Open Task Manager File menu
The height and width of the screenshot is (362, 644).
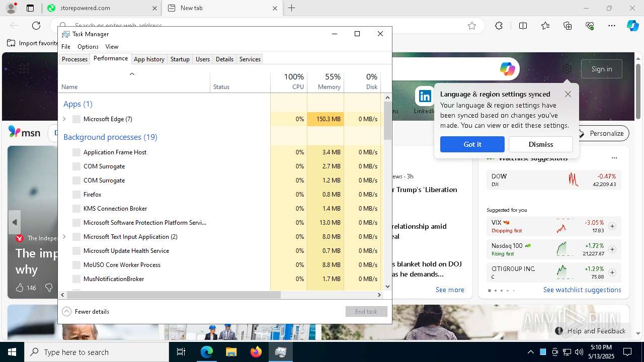tap(66, 47)
